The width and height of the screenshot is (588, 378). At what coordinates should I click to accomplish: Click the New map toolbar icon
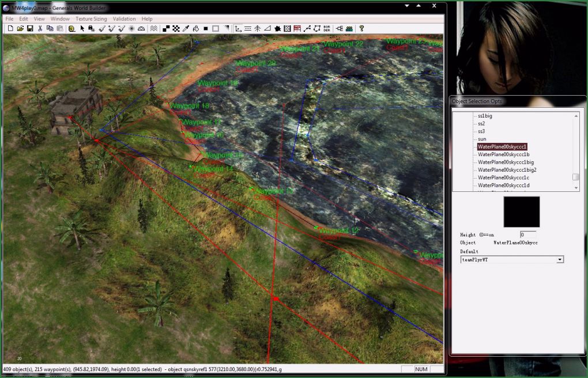click(x=10, y=28)
